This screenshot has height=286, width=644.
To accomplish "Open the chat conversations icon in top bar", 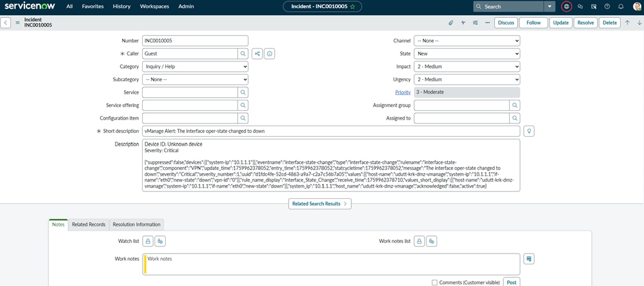I will [x=580, y=7].
